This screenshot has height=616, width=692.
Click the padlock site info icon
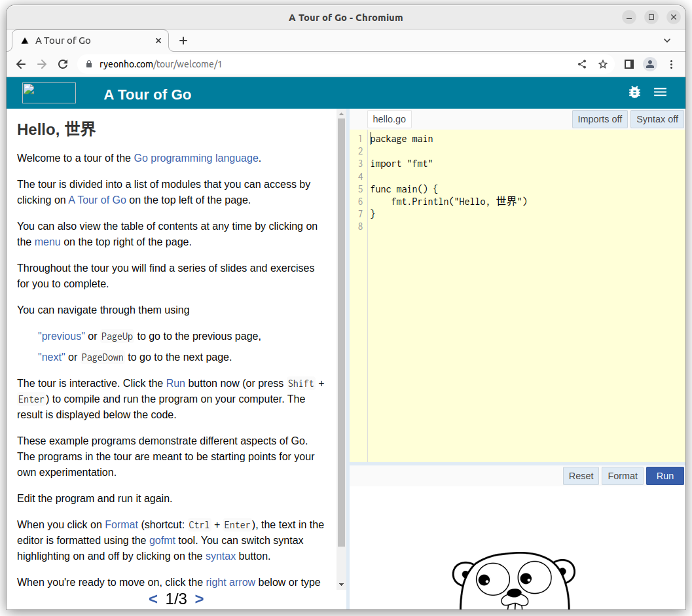click(89, 64)
